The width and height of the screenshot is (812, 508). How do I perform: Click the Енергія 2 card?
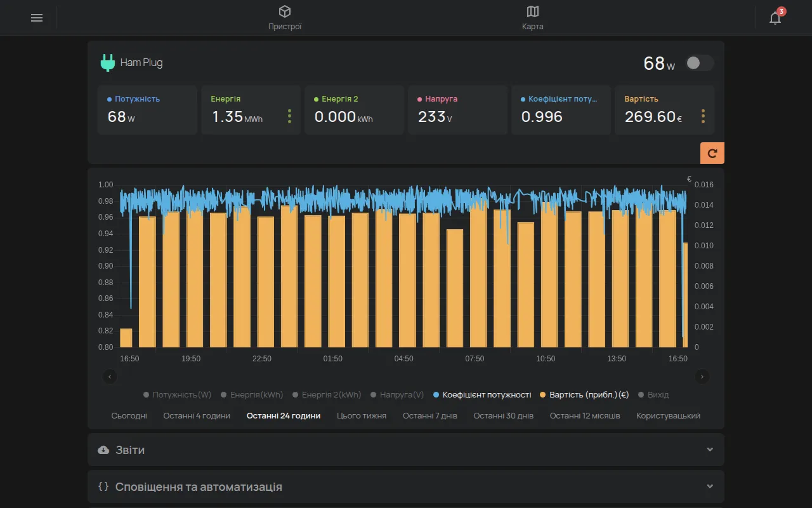click(354, 110)
